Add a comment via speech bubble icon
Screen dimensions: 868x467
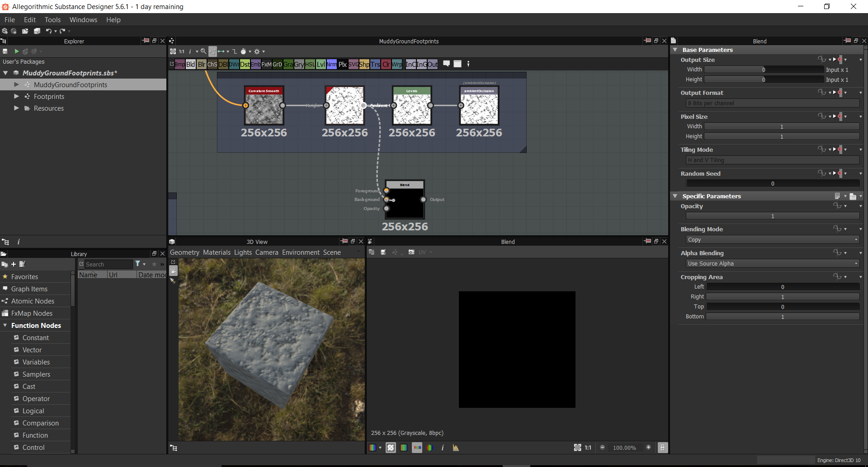tap(446, 64)
